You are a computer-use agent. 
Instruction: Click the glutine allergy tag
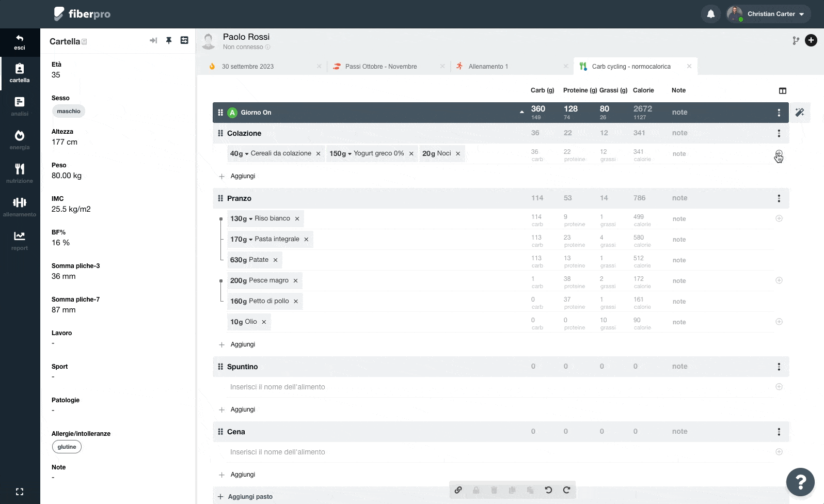tap(67, 447)
